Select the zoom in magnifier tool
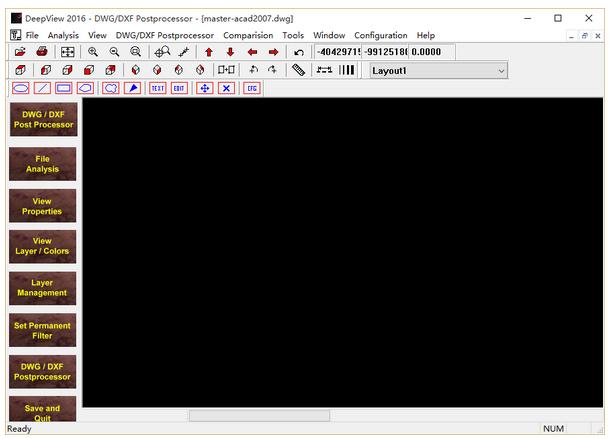The image size is (616, 439). click(93, 52)
